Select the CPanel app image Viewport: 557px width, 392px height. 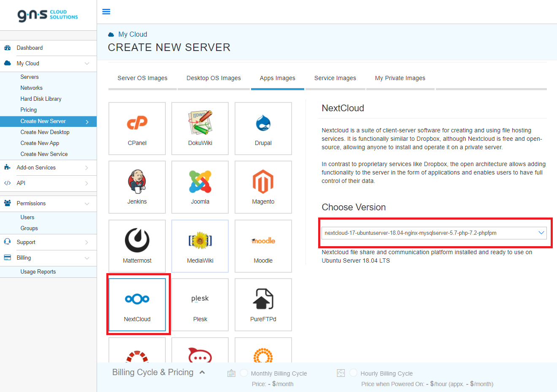point(137,129)
